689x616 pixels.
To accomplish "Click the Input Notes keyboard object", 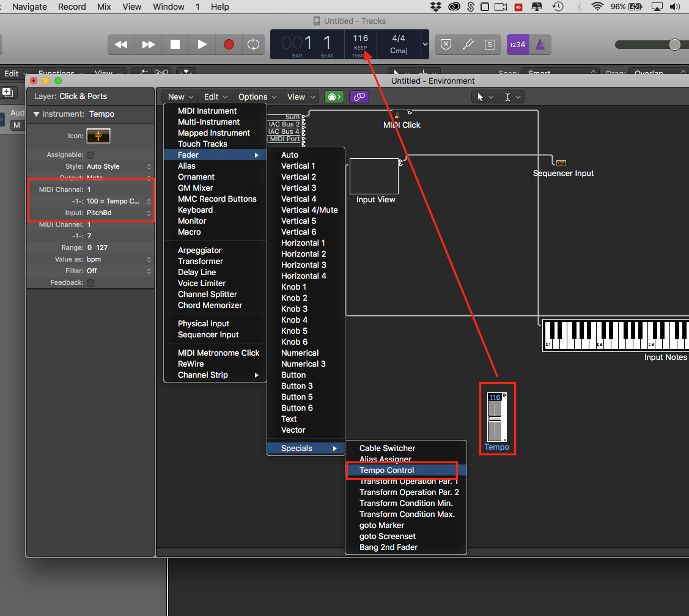I will (x=616, y=335).
